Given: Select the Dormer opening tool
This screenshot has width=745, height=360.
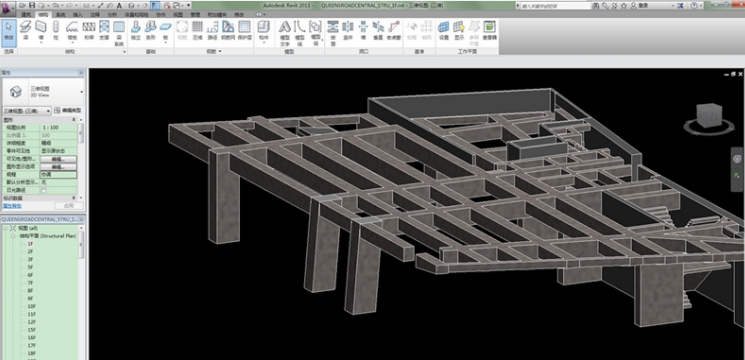Looking at the screenshot, I should (x=394, y=30).
